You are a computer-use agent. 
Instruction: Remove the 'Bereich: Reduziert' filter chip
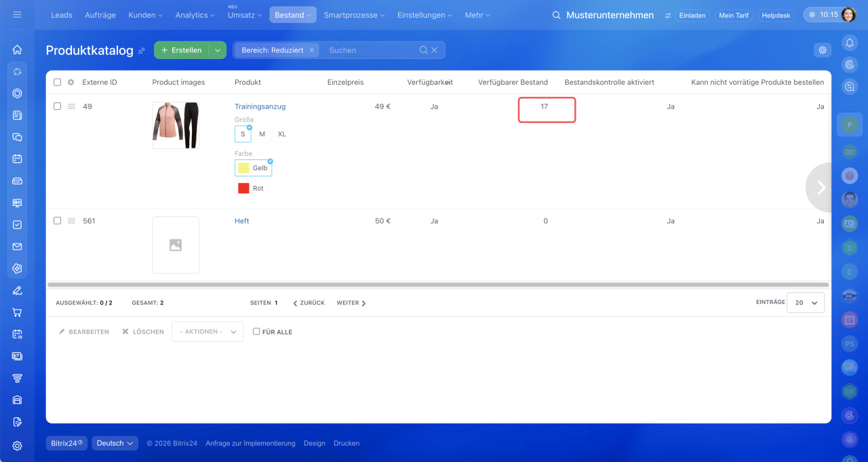click(x=312, y=50)
